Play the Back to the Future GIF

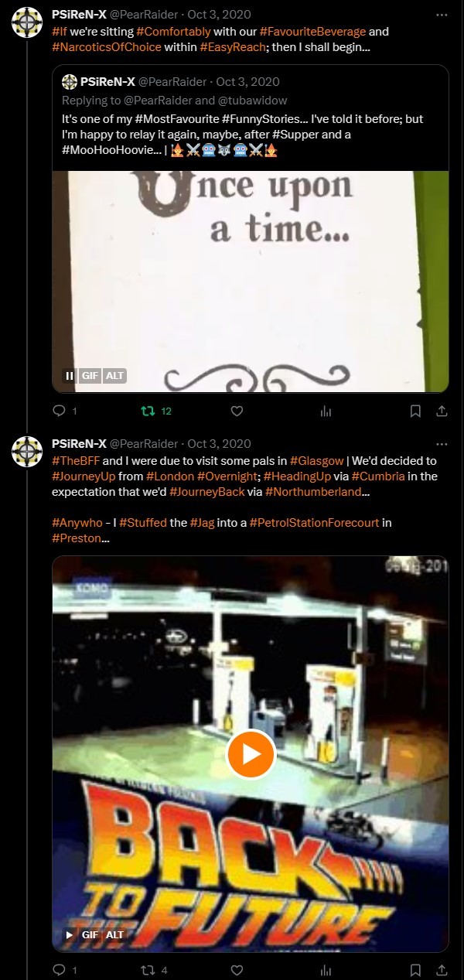pos(251,754)
